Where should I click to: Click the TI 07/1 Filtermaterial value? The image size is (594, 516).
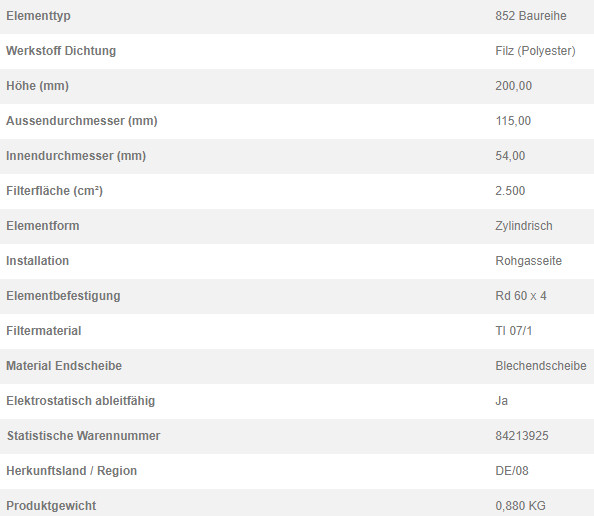click(x=514, y=331)
